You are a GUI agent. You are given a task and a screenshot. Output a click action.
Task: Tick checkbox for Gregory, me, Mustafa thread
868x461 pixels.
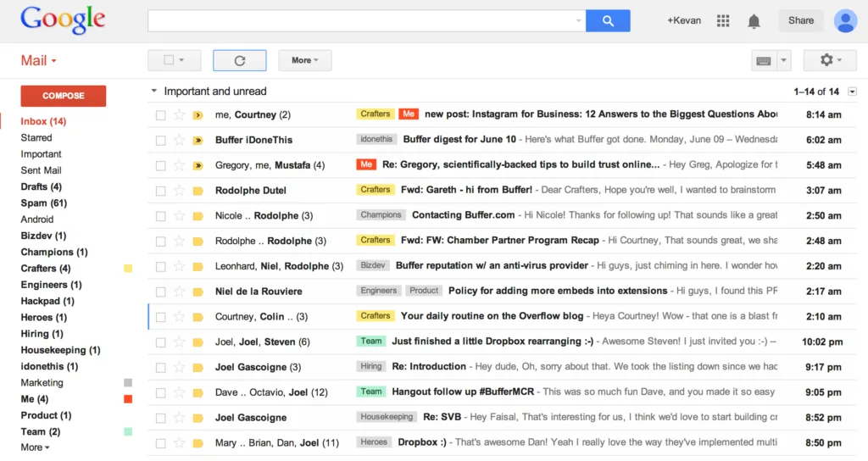click(160, 165)
